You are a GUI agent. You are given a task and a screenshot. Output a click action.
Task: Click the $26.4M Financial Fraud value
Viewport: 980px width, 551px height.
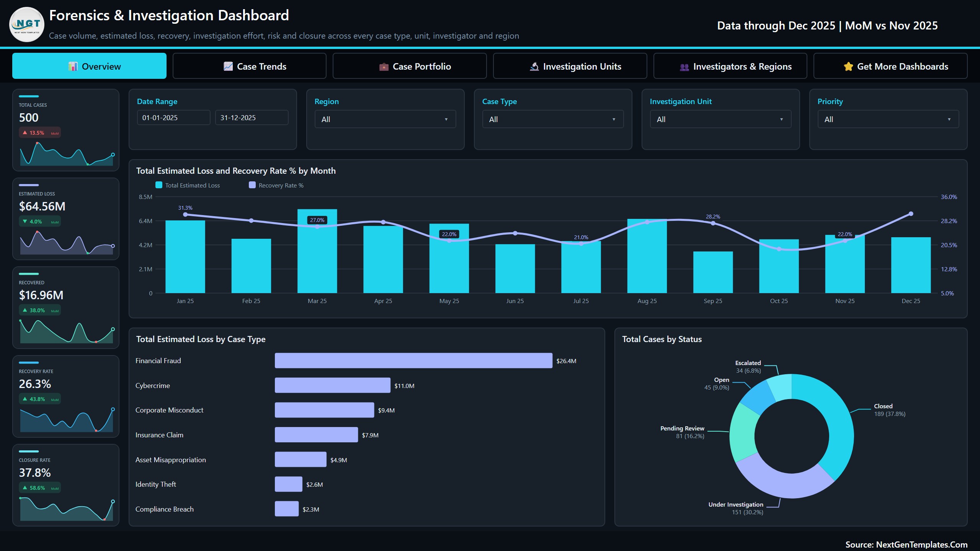(566, 361)
